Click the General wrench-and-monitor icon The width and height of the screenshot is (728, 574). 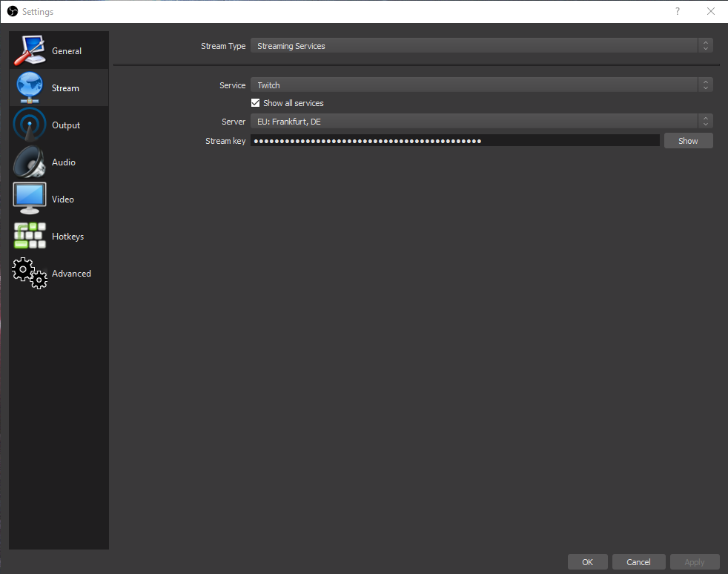point(30,50)
